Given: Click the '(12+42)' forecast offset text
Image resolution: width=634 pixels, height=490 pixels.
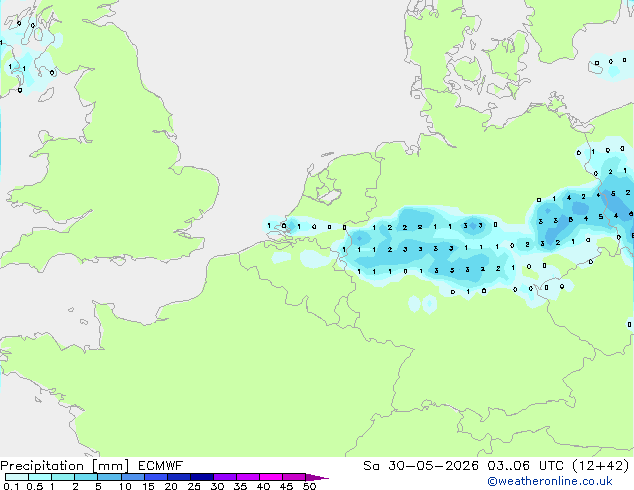Looking at the screenshot, I should [601, 466].
